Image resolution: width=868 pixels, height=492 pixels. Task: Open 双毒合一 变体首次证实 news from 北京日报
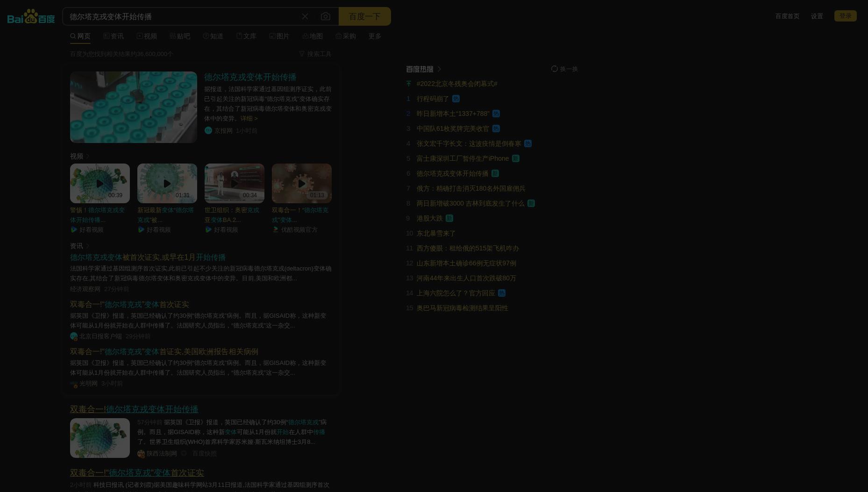coord(129,305)
